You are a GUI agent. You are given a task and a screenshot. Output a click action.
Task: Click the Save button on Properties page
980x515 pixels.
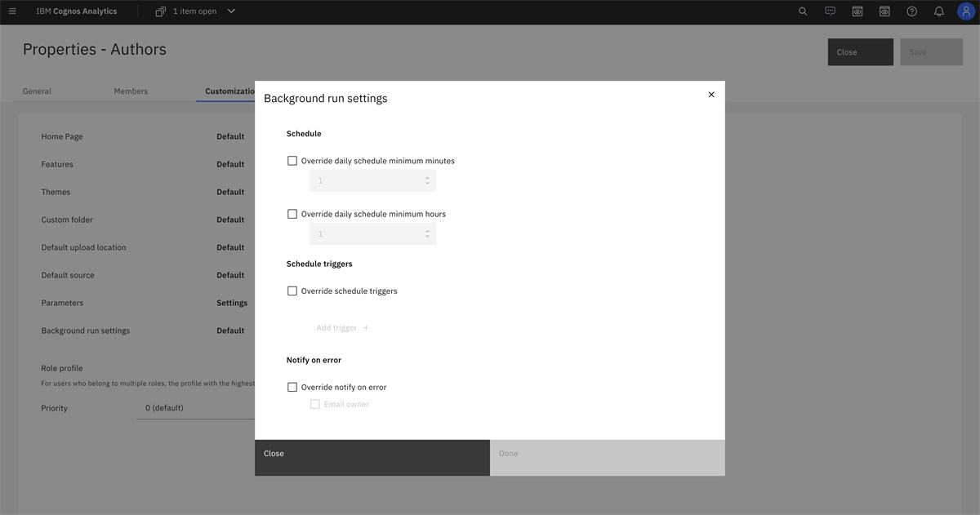(932, 52)
